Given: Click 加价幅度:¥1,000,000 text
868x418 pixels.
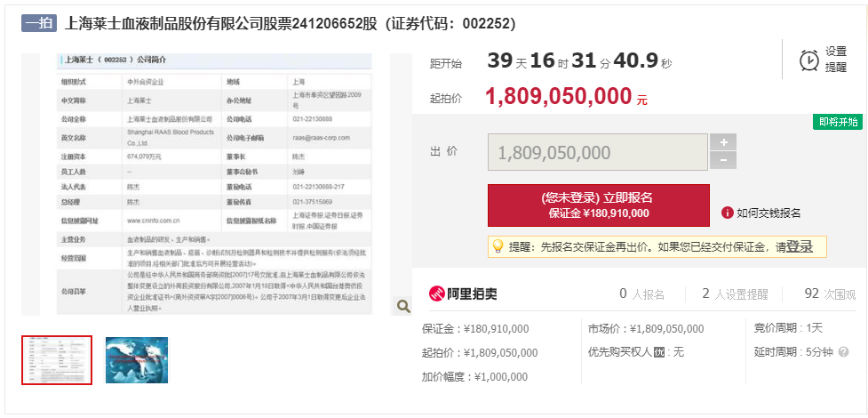Looking at the screenshot, I should click(474, 377).
